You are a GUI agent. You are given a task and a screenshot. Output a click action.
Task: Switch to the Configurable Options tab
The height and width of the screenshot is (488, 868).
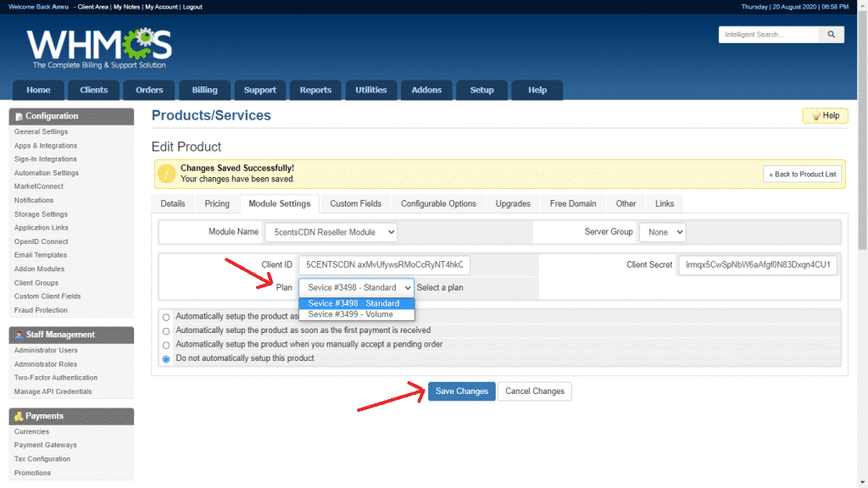[438, 203]
